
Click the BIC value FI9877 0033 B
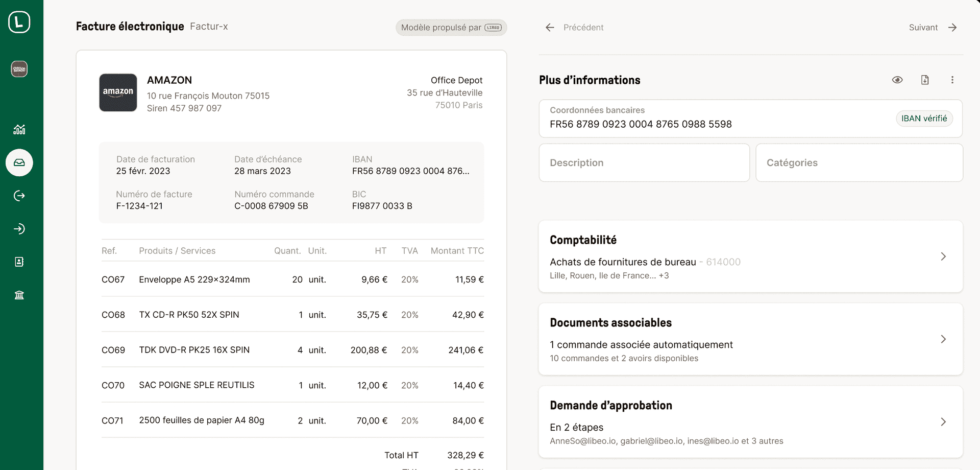click(x=382, y=206)
